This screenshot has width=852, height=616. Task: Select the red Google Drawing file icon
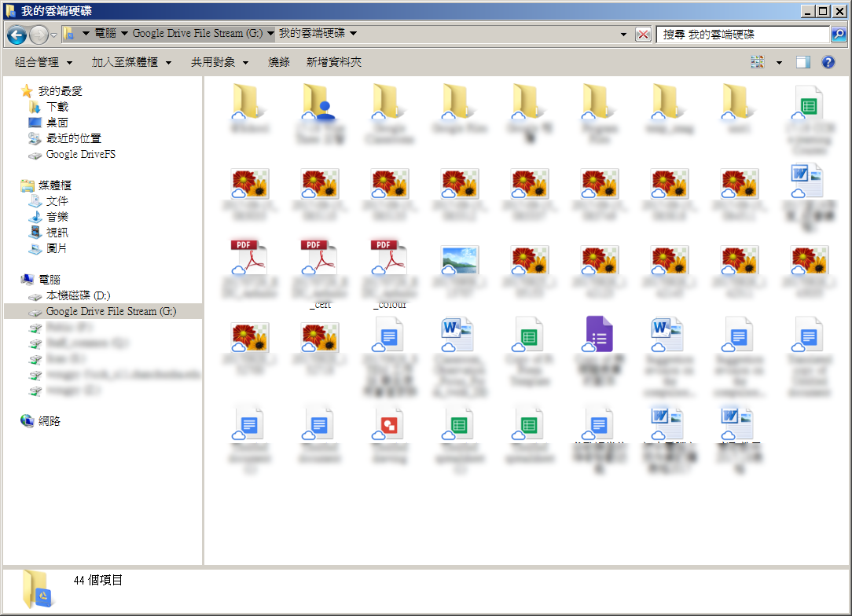point(389,424)
